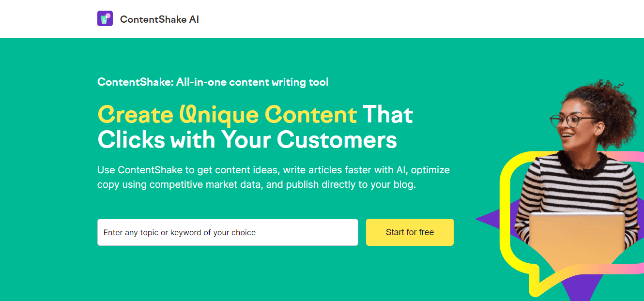This screenshot has width=644, height=301.
Task: Select the placeholder text field for keywords
Action: click(179, 232)
